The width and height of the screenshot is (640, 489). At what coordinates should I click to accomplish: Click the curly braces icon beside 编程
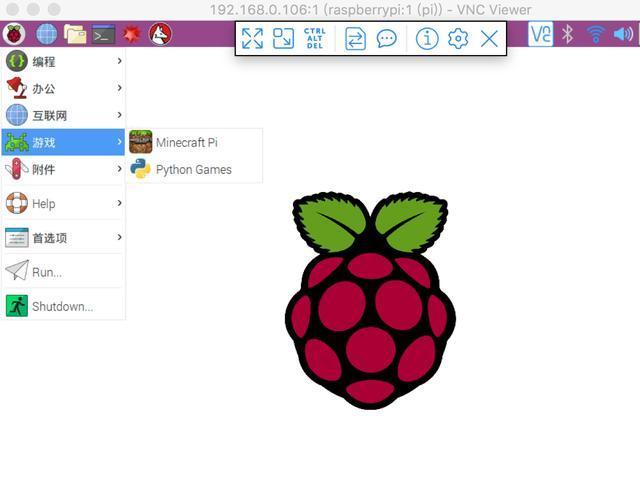17,61
